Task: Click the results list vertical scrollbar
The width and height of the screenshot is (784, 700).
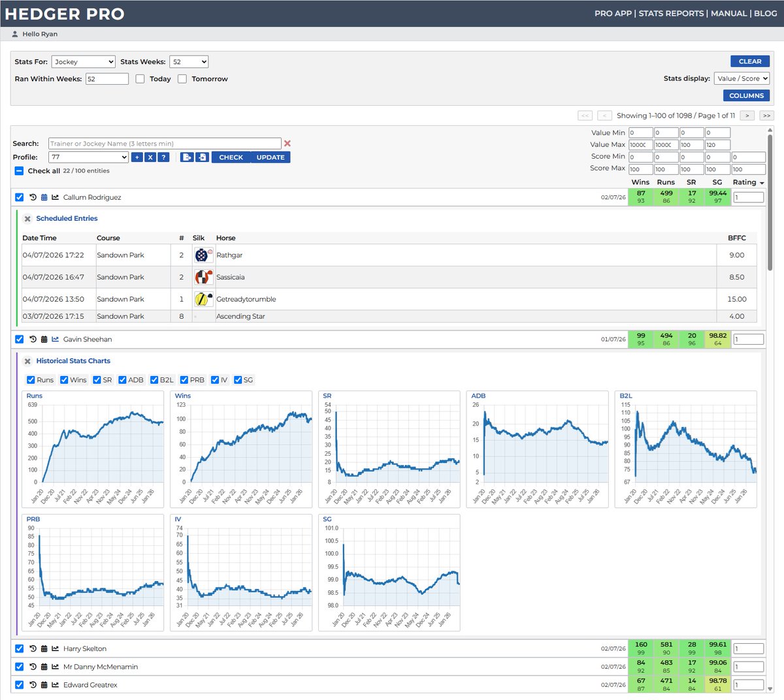Action: point(770,203)
